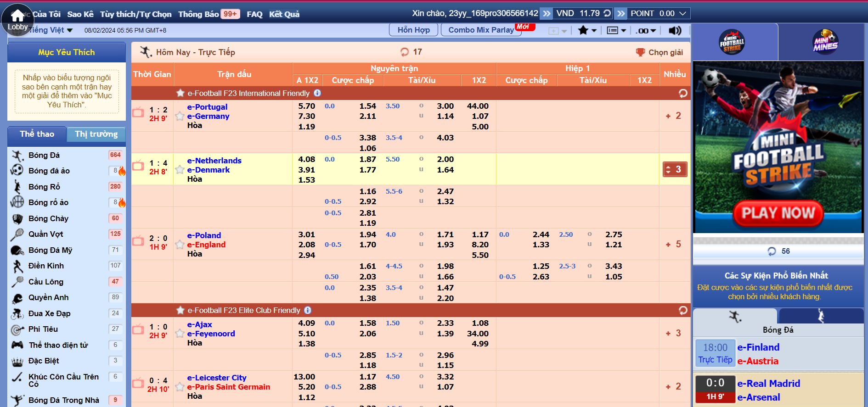Open the favorites star dropdown
The image size is (868, 407).
(x=587, y=30)
